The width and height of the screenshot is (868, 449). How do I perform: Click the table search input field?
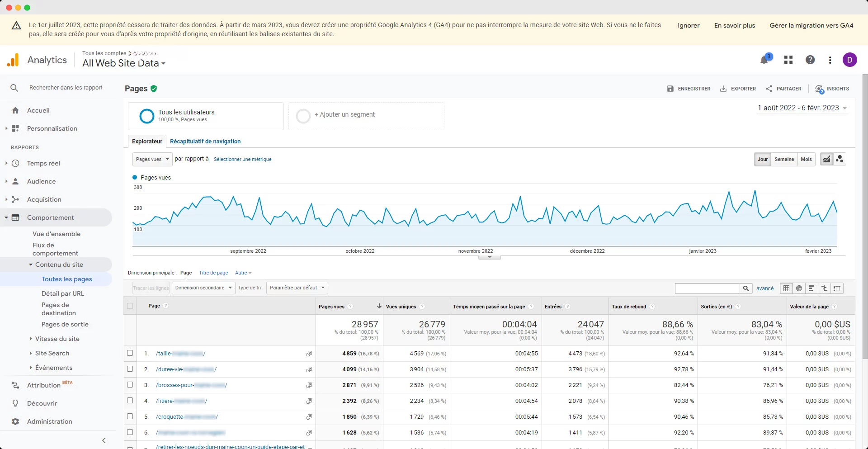point(708,288)
